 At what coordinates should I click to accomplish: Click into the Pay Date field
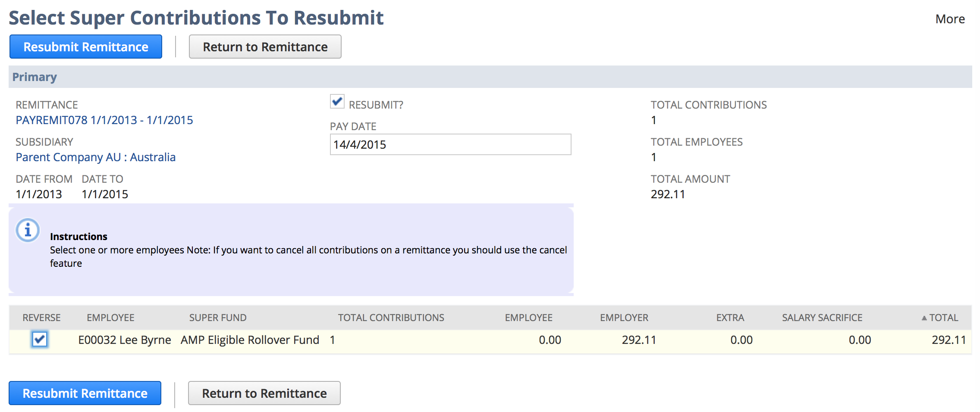[x=450, y=144]
